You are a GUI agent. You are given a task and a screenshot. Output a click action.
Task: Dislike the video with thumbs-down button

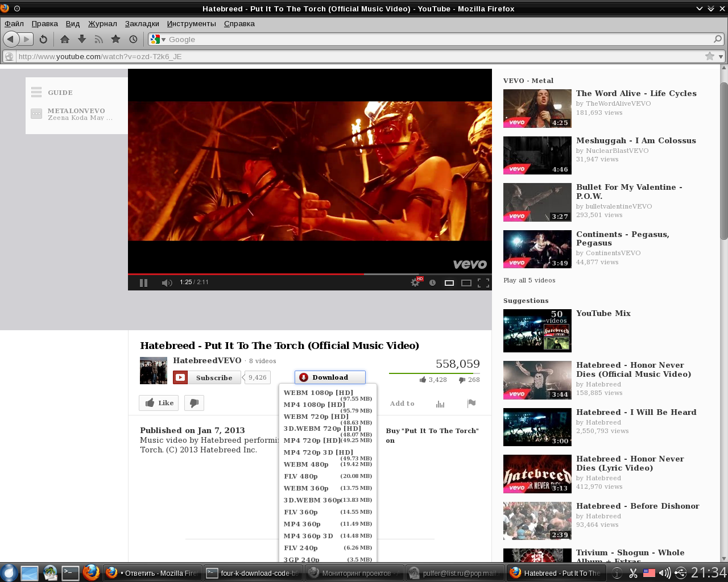[194, 403]
